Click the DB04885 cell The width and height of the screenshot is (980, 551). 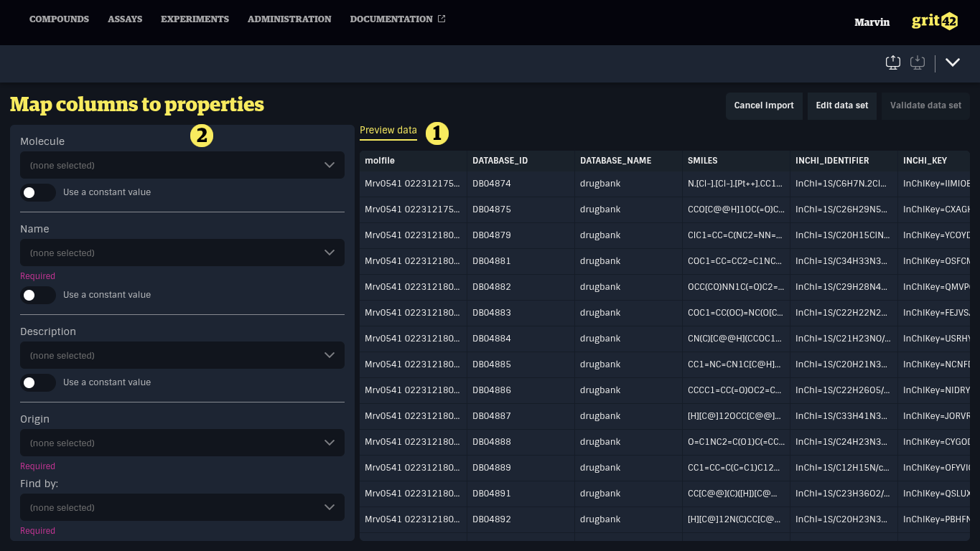pyautogui.click(x=521, y=364)
